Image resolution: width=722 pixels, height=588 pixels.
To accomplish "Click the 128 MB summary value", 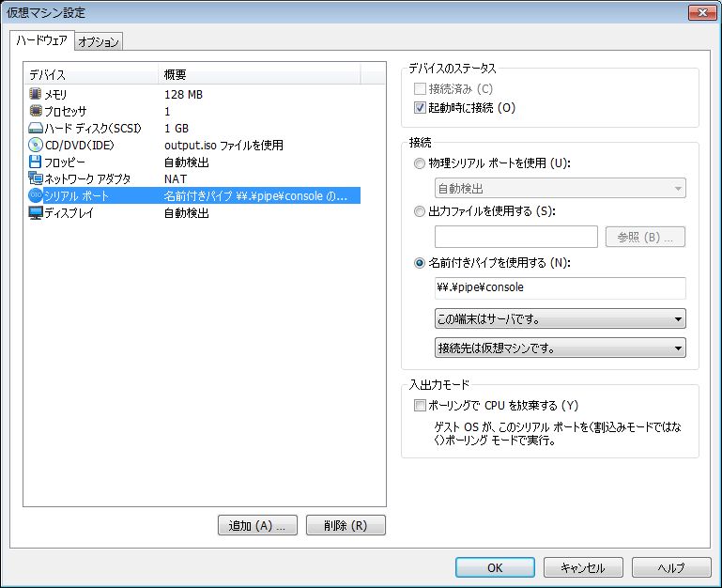I will pos(183,95).
